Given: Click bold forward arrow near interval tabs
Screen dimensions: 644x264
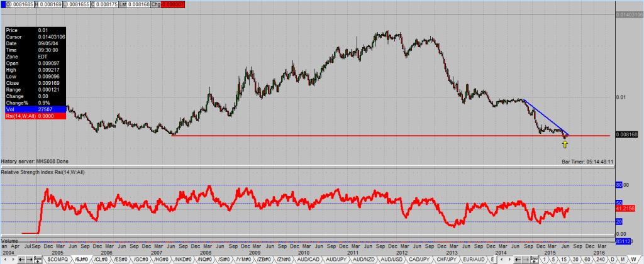Looking at the screenshot, I should 526,260.
